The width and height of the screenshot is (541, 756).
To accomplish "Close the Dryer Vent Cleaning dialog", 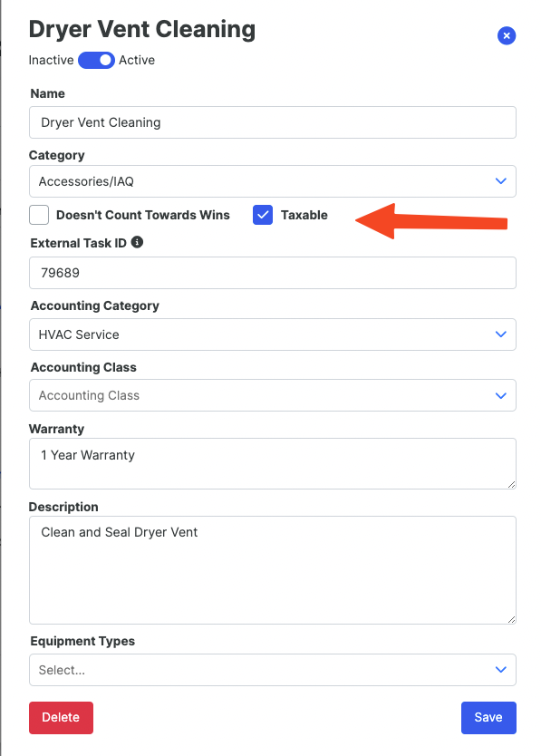I will (507, 35).
